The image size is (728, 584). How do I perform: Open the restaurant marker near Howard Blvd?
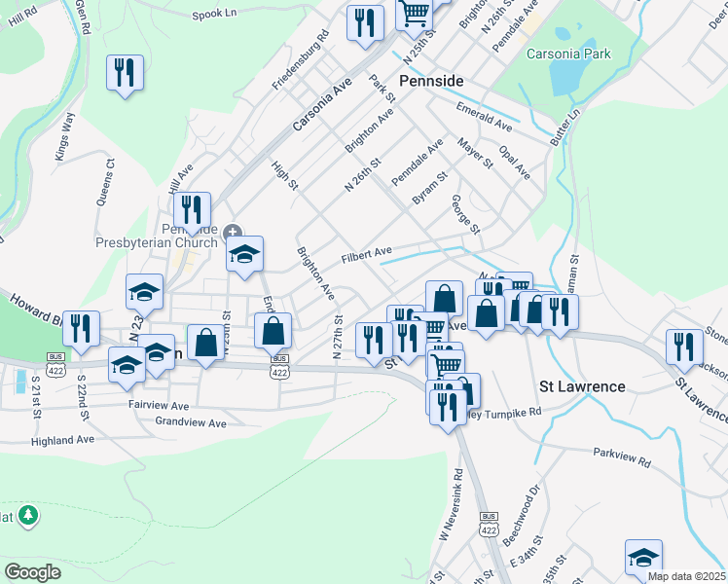pyautogui.click(x=82, y=329)
